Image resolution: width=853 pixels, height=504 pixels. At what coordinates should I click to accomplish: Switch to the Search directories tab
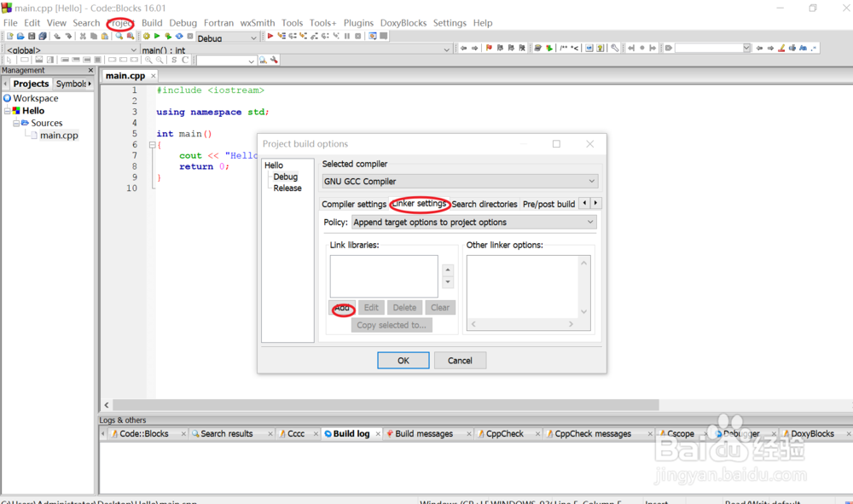point(485,204)
